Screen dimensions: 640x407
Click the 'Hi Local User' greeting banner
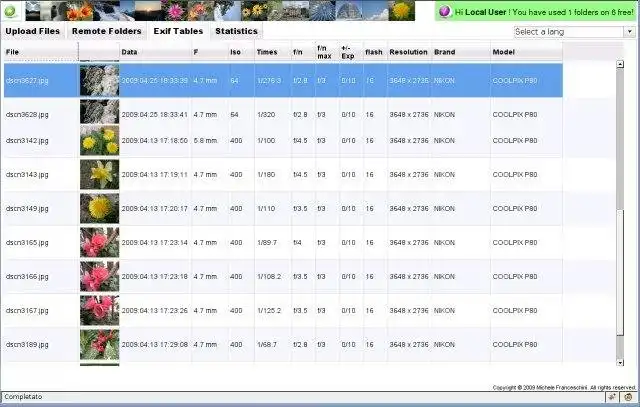536,12
